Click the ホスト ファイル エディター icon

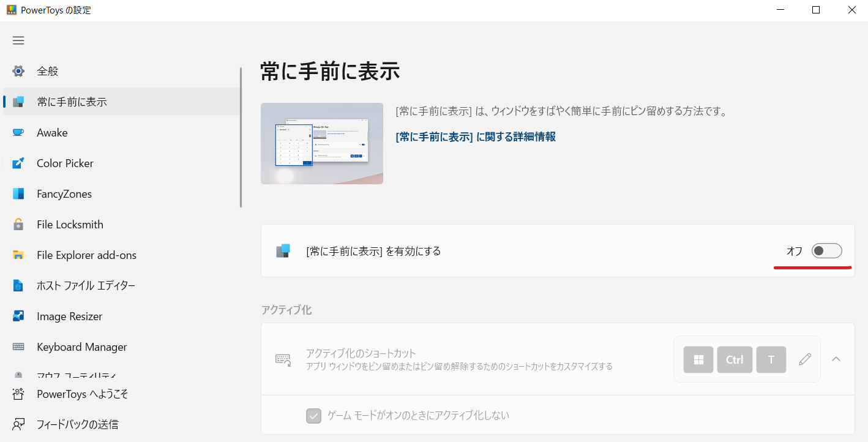coord(18,285)
